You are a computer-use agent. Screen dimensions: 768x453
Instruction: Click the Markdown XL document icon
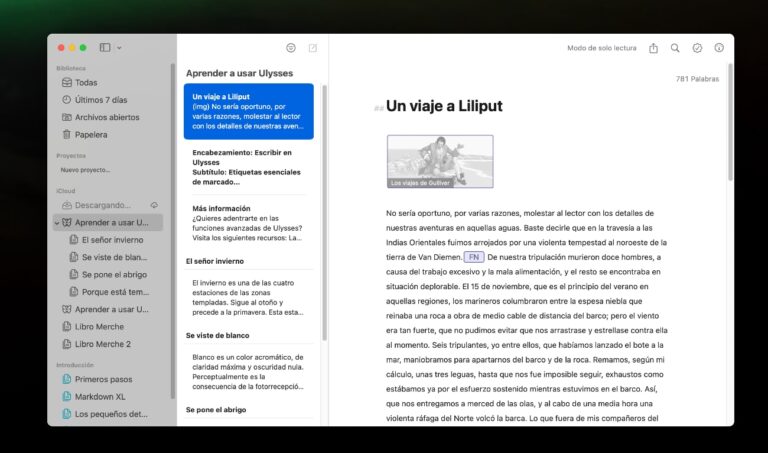pos(67,396)
